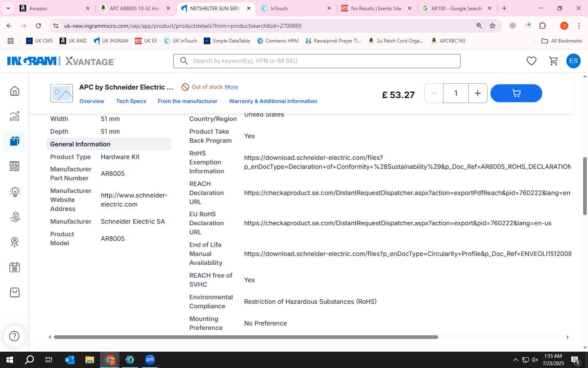Click the horizontal scrollbar thumb
Image resolution: width=588 pixels, height=368 pixels.
[x=246, y=337]
